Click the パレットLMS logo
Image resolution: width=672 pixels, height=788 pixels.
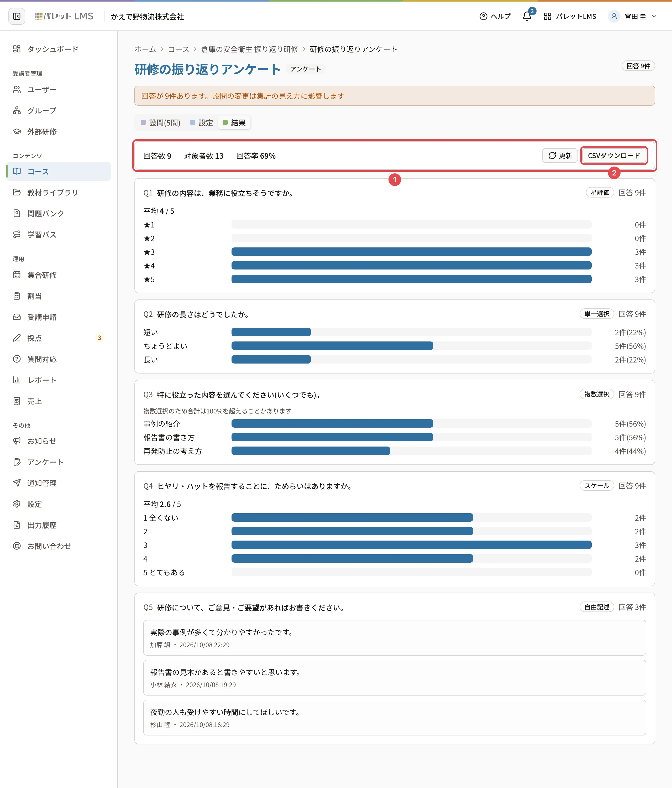click(x=64, y=16)
